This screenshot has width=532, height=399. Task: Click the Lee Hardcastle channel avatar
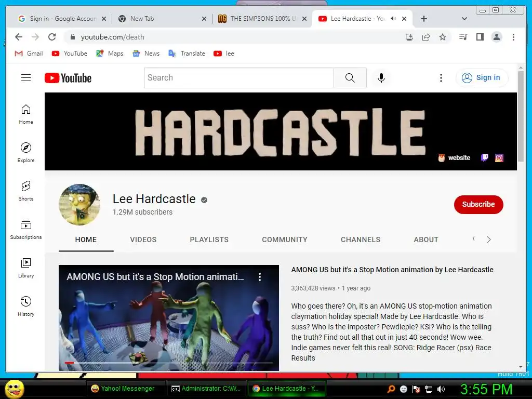(x=79, y=205)
